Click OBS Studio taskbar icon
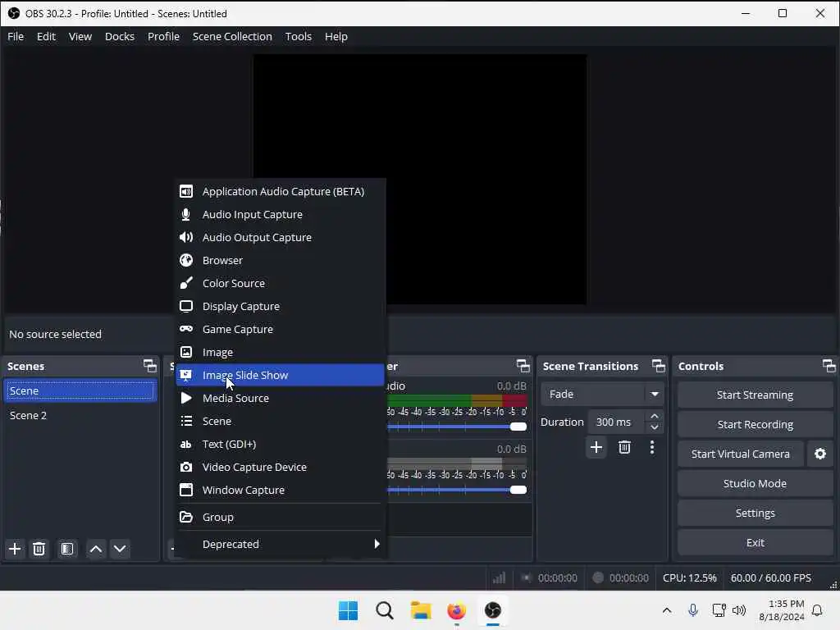This screenshot has width=840, height=630. click(492, 610)
